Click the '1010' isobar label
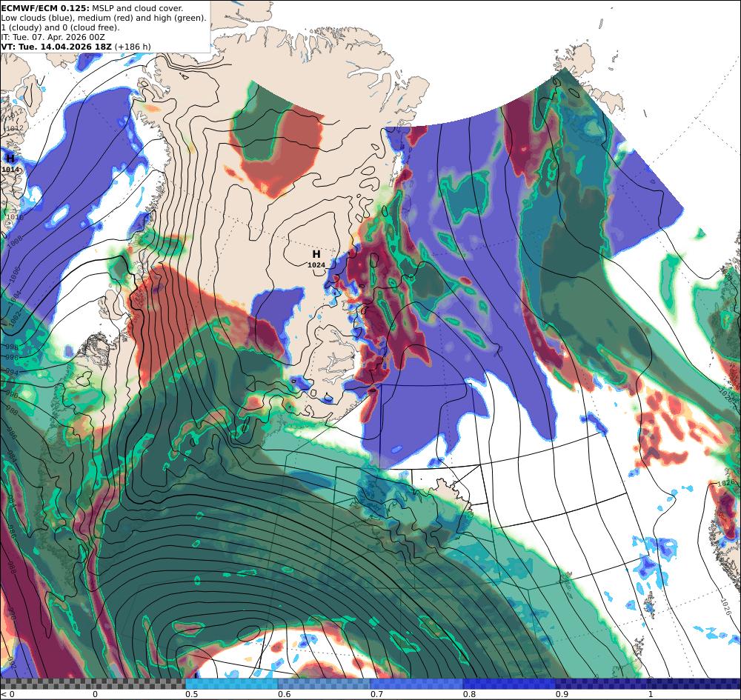Viewport: 741px width, 700px height. click(x=14, y=217)
